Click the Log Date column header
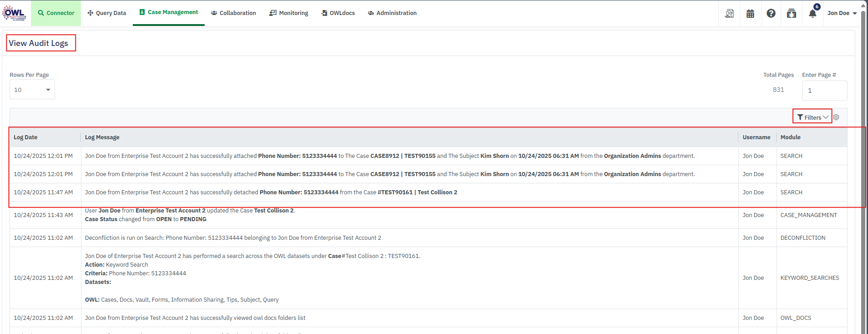 (x=25, y=137)
